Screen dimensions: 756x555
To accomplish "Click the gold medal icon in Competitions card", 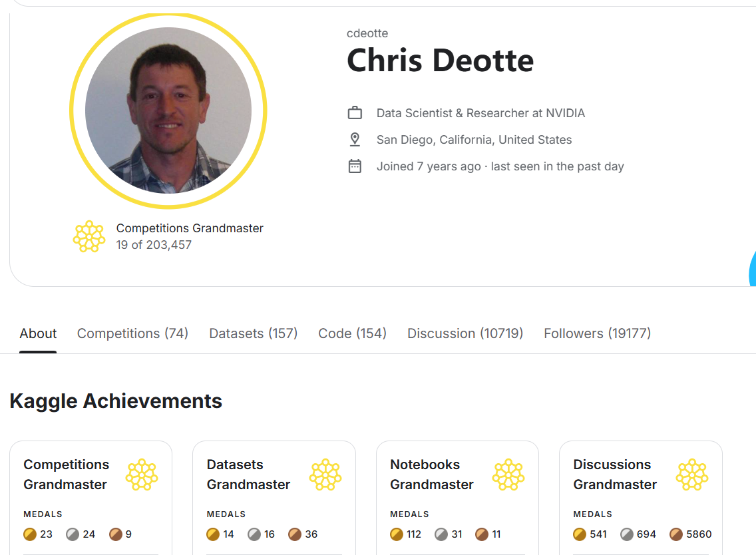I will pyautogui.click(x=30, y=534).
